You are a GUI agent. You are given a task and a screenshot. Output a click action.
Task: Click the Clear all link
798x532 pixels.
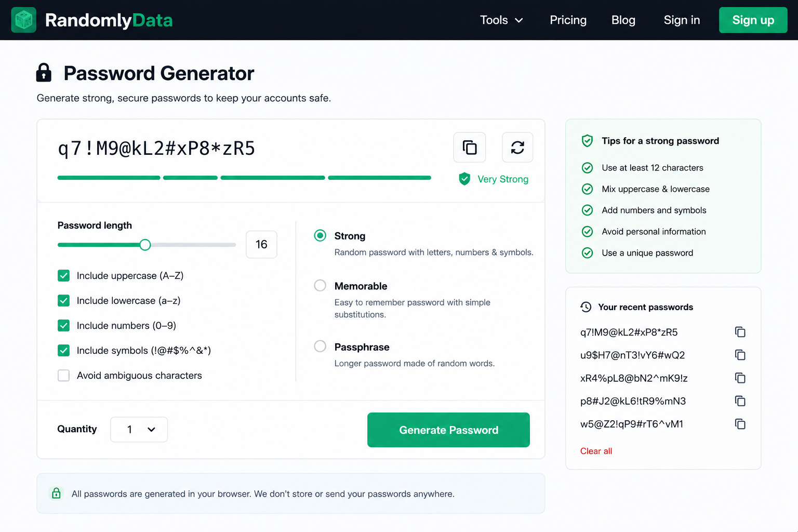596,451
